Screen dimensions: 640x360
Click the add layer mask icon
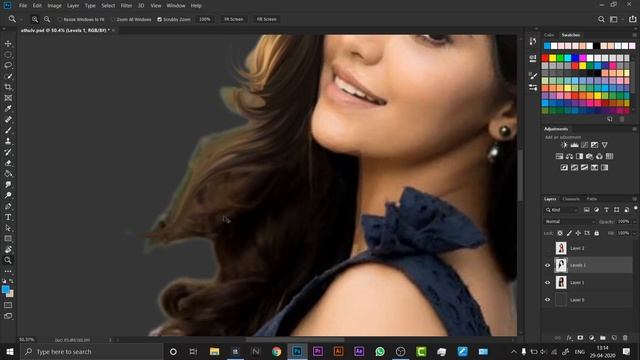point(580,338)
